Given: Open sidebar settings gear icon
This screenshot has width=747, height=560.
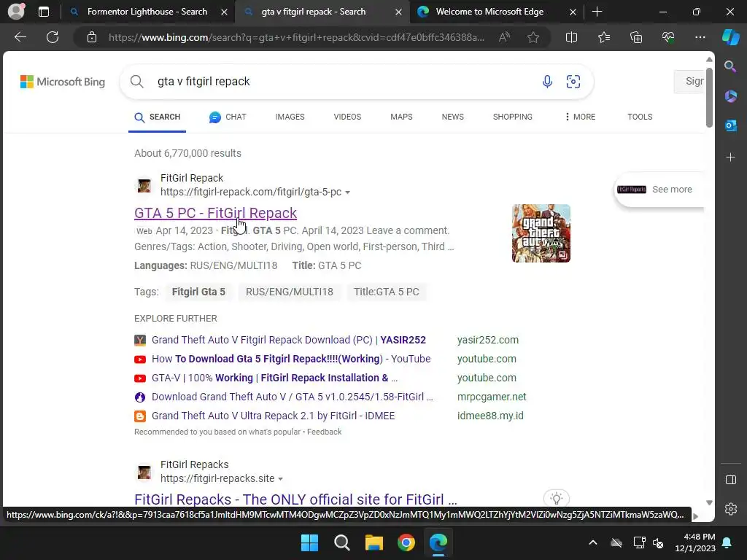Looking at the screenshot, I should click(731, 509).
